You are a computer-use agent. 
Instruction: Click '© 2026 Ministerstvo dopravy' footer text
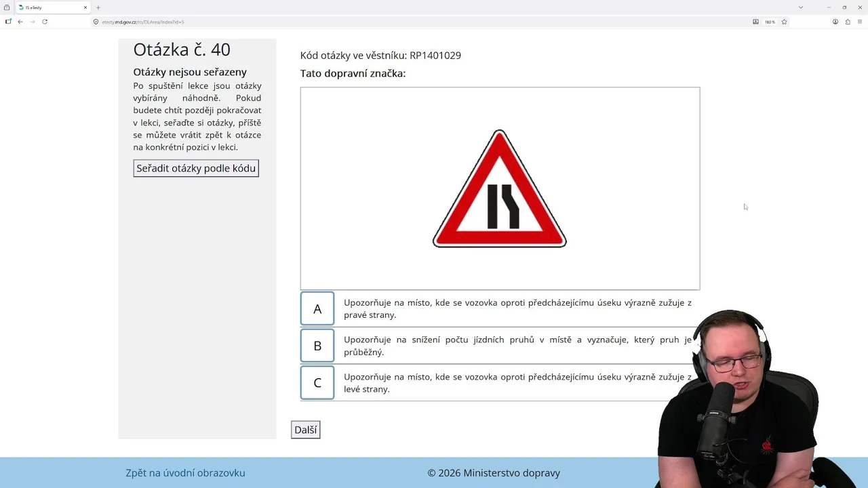click(x=494, y=473)
